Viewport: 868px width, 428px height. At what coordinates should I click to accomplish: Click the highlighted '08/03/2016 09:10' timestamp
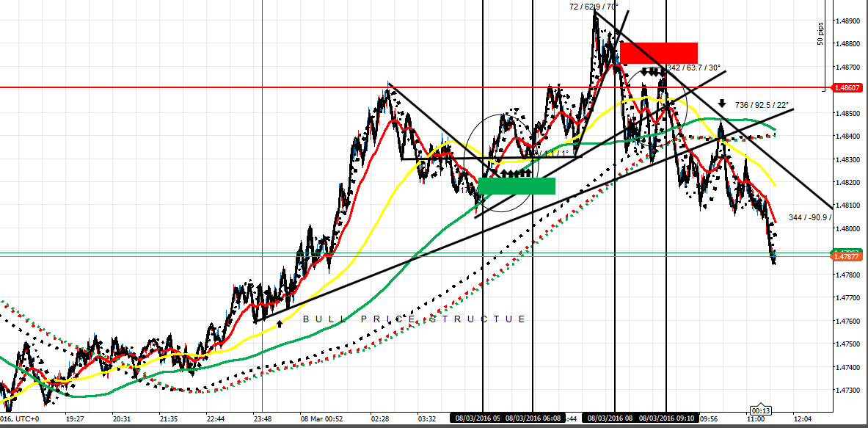click(666, 417)
